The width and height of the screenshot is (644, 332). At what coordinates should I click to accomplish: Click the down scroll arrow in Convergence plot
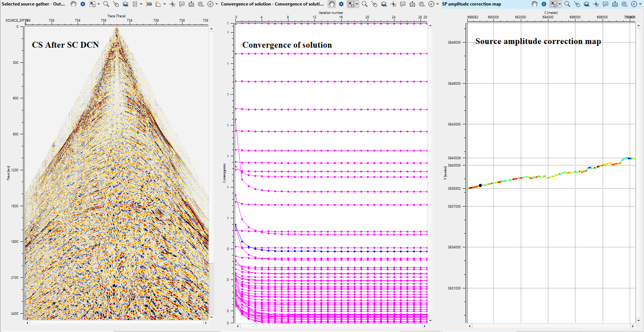pos(430,320)
